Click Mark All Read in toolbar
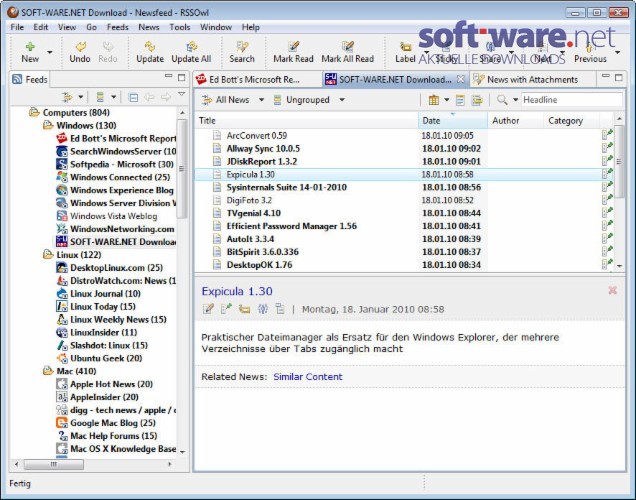The height and width of the screenshot is (500, 636). click(x=348, y=52)
